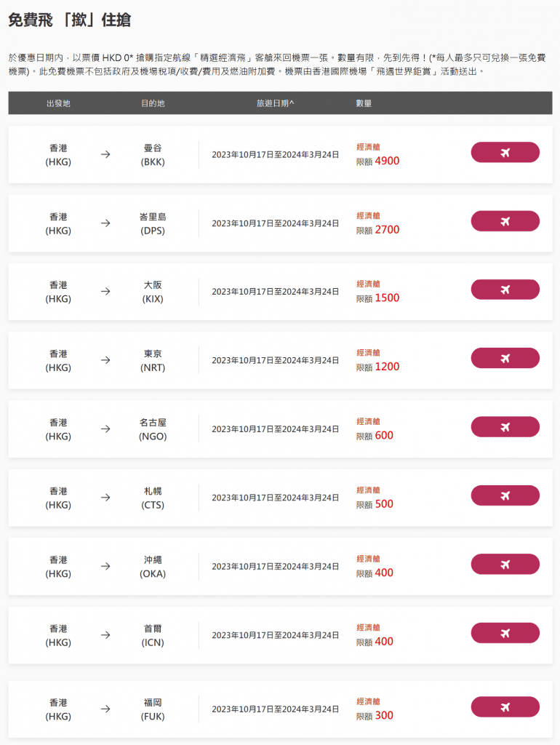Book the Osaka (KIX) flight via airplane button

click(505, 290)
